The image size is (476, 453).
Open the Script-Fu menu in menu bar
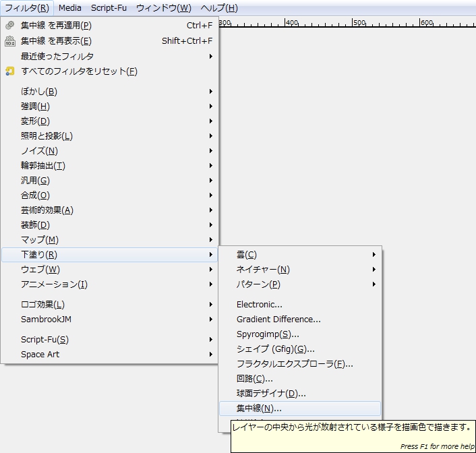pos(109,8)
